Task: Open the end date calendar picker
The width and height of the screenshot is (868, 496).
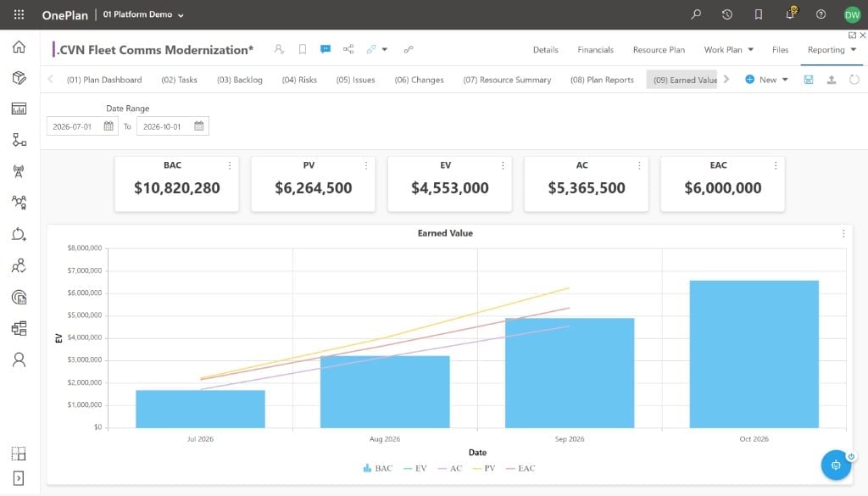Action: (x=198, y=126)
